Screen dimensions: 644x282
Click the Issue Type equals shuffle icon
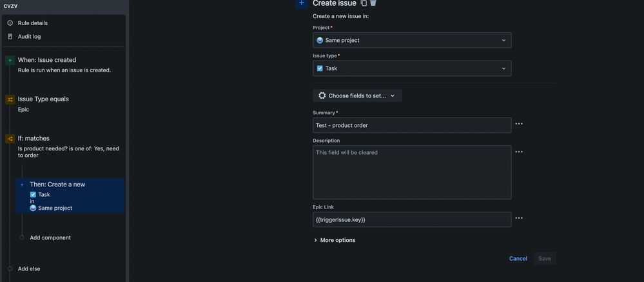pyautogui.click(x=10, y=99)
